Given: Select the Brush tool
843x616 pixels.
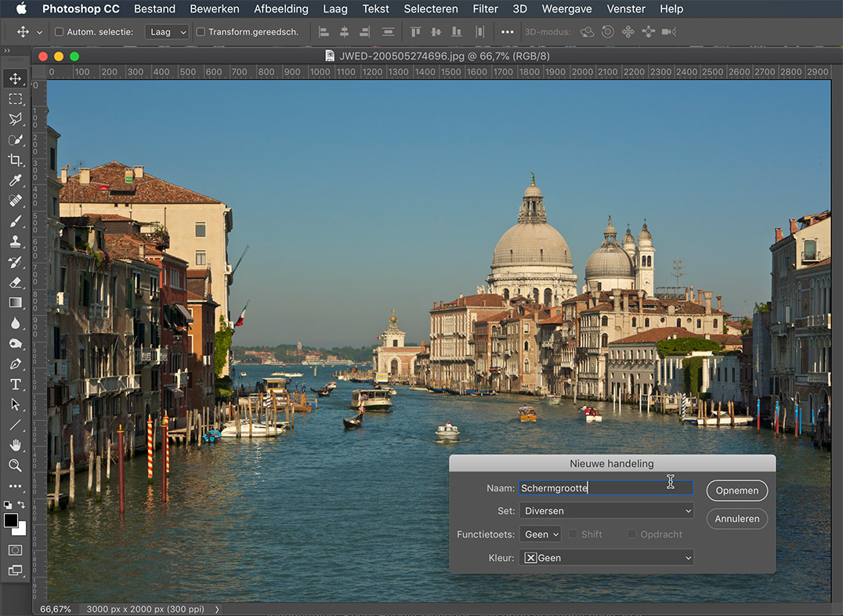Looking at the screenshot, I should point(15,221).
